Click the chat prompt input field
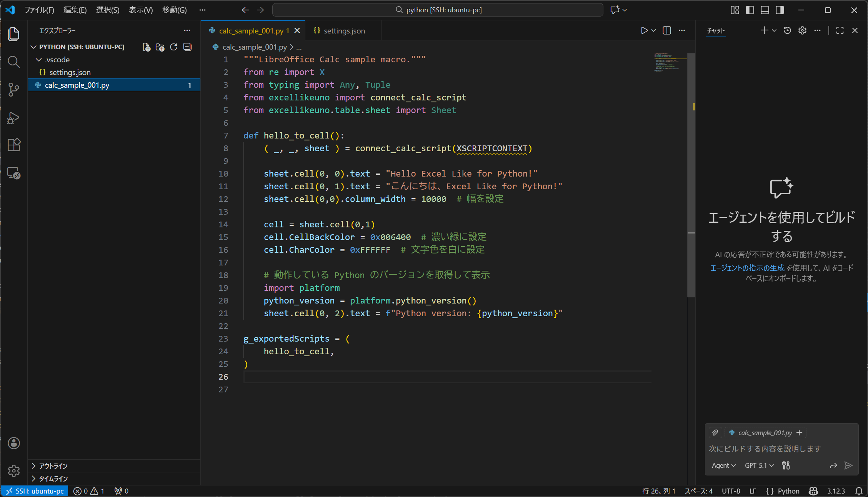This screenshot has width=868, height=497. [x=781, y=449]
